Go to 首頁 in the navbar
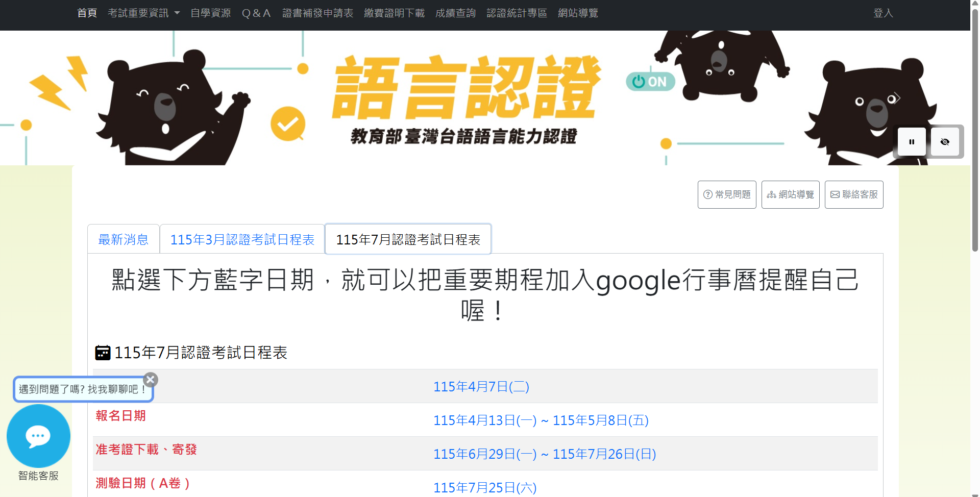The image size is (980, 497). 87,13
